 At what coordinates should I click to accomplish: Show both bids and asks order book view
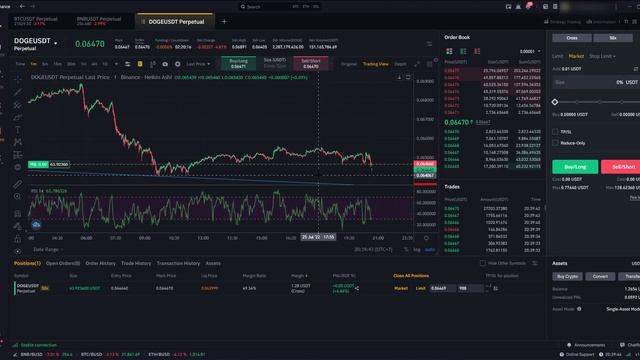pyautogui.click(x=449, y=51)
